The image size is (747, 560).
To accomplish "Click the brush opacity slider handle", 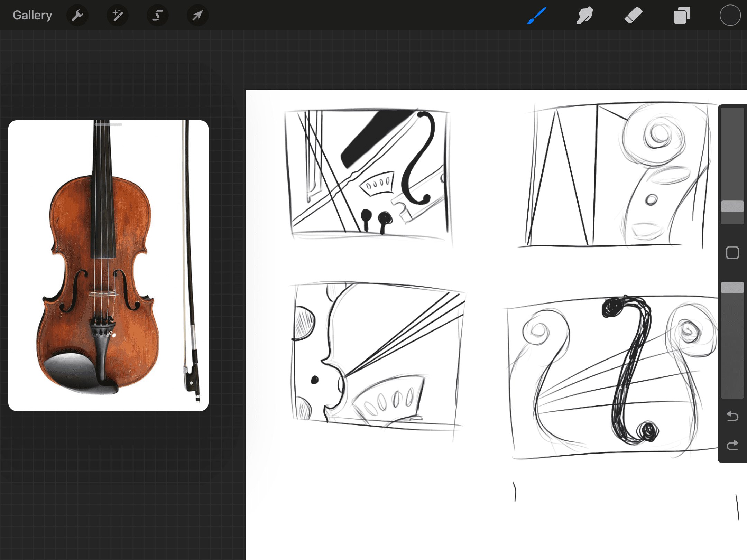I will click(732, 288).
